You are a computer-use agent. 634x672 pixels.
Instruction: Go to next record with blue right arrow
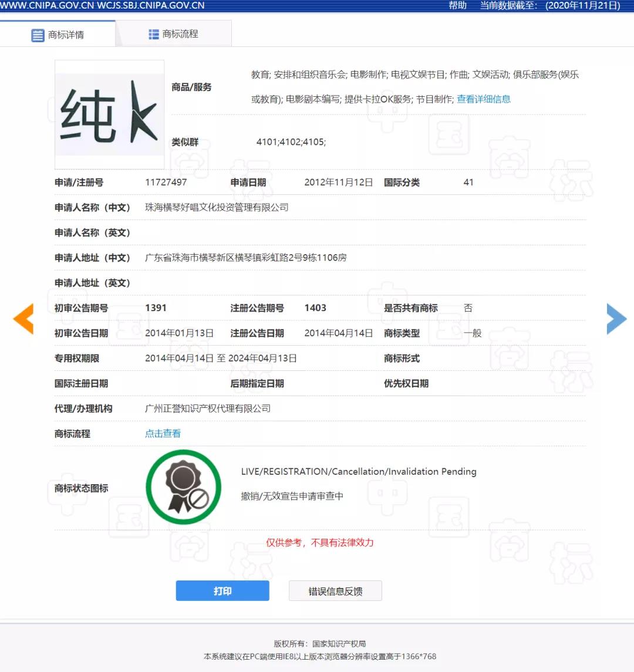(616, 319)
